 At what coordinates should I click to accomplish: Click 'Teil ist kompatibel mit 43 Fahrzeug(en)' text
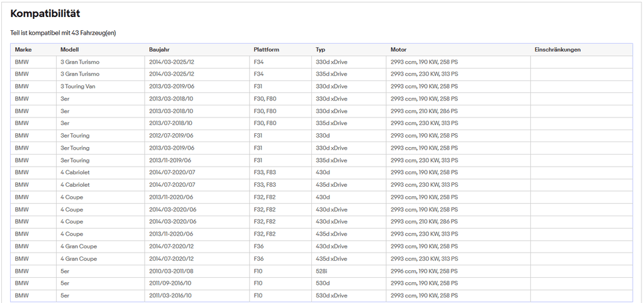pos(64,33)
